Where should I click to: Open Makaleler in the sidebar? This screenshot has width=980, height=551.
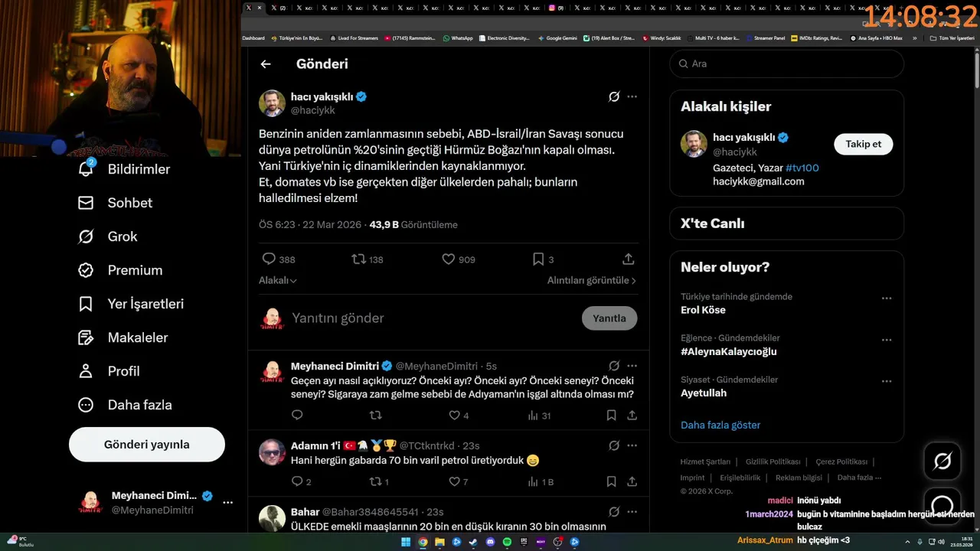coord(122,337)
